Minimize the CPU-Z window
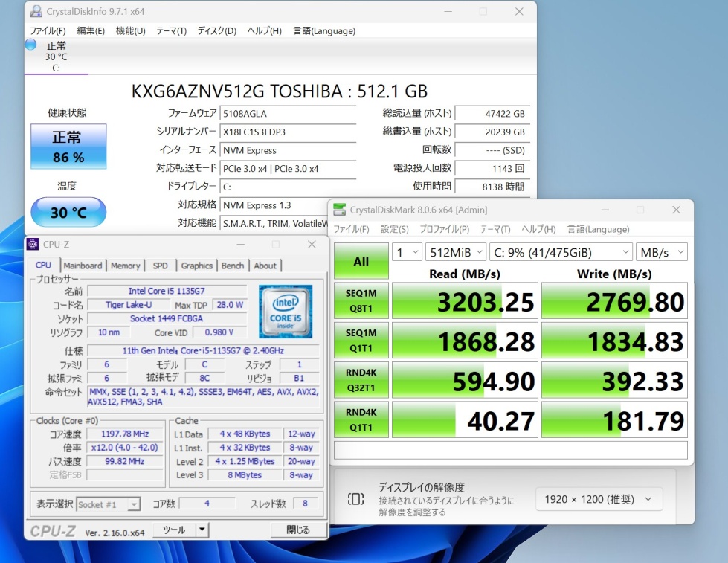Viewport: 728px width, 563px height. coord(240,245)
